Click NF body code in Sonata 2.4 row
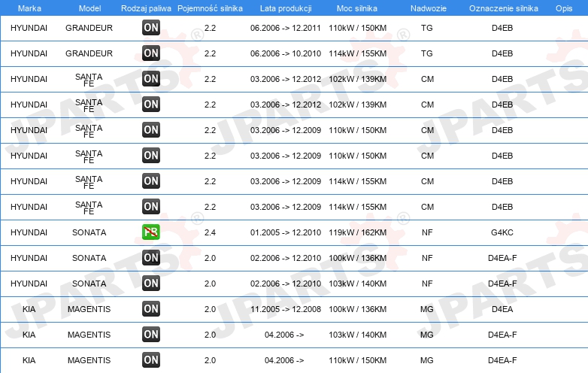This screenshot has width=588, height=373. [x=427, y=232]
